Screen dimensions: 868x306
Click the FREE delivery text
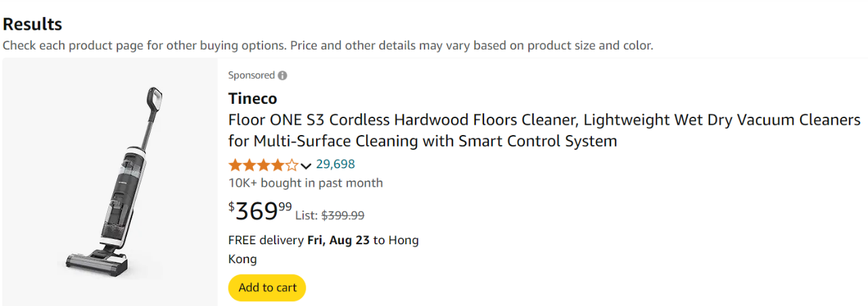[267, 240]
